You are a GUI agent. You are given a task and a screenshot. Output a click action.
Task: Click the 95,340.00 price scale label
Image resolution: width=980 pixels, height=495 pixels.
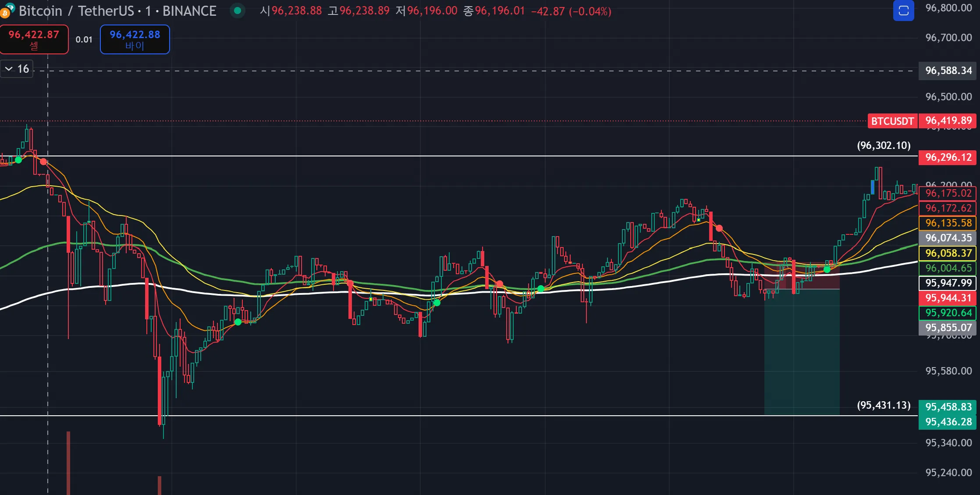click(x=948, y=443)
